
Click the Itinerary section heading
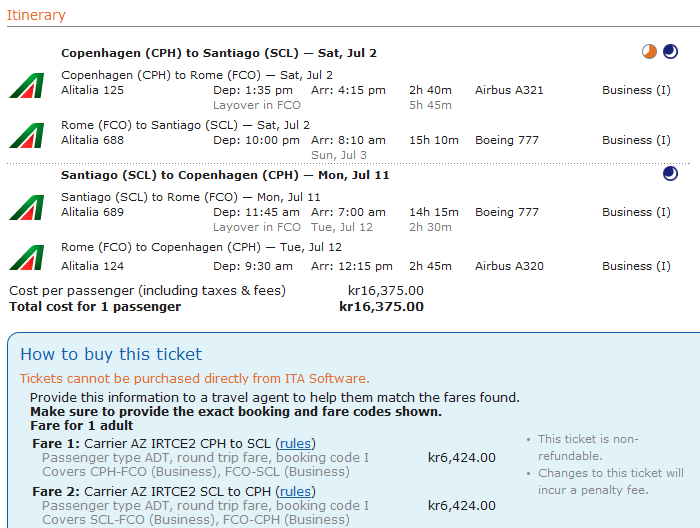tap(36, 15)
